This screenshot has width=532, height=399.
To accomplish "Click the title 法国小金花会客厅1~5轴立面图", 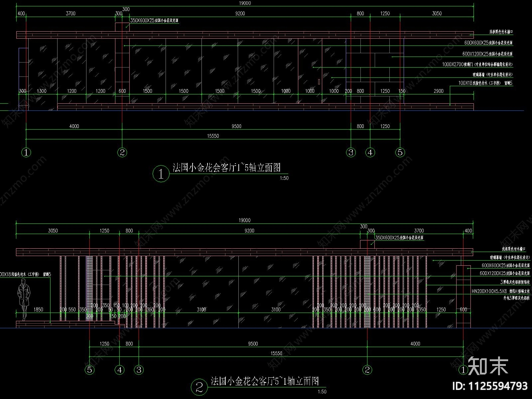I will point(227,168).
